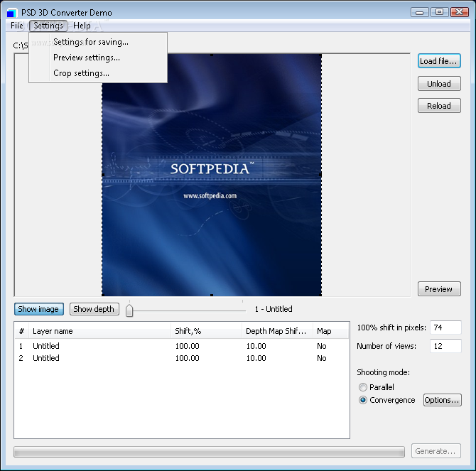Click the Map value No of layer 1

pyautogui.click(x=322, y=346)
